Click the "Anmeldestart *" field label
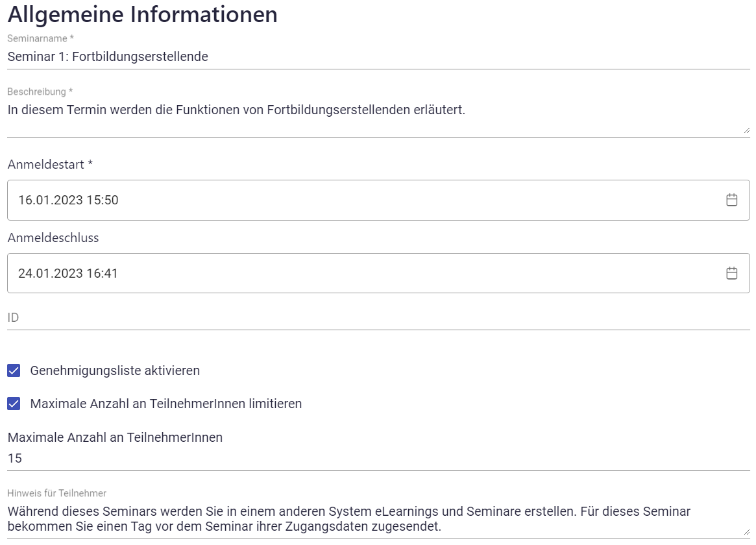The image size is (756, 545). coord(51,165)
